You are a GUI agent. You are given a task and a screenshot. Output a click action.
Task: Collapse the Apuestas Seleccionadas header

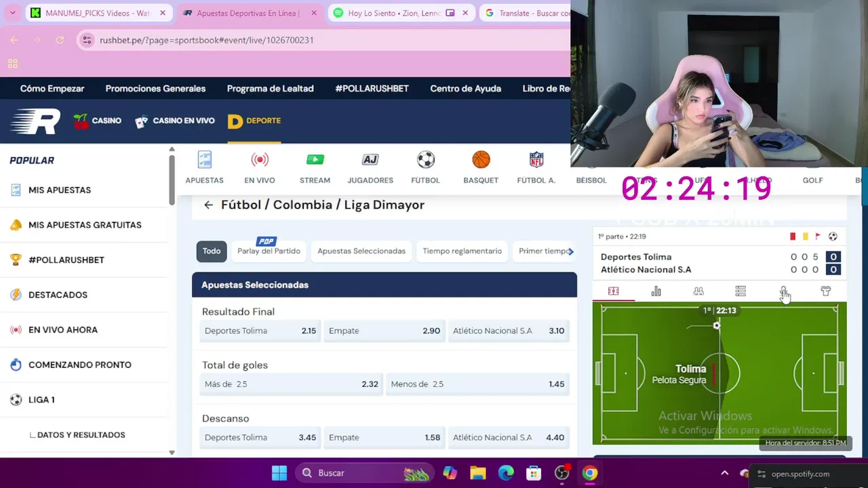tap(384, 285)
